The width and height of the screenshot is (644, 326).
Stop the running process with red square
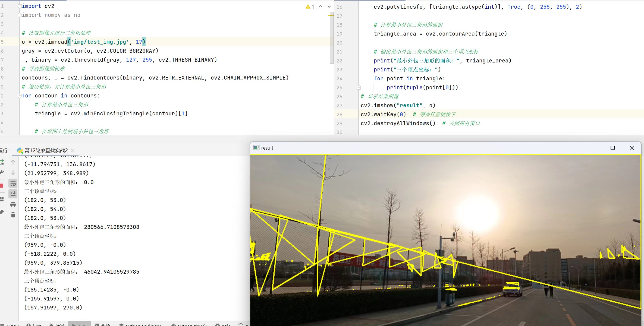(x=2, y=186)
